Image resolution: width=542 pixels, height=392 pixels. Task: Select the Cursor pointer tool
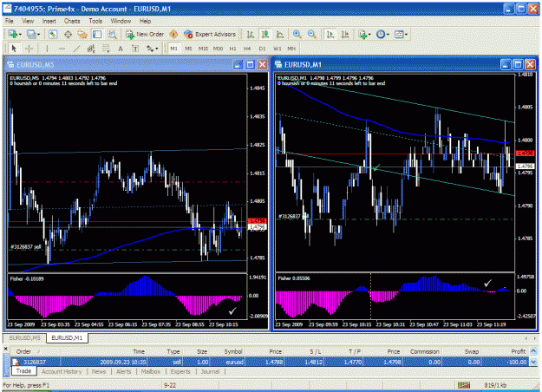[x=14, y=49]
